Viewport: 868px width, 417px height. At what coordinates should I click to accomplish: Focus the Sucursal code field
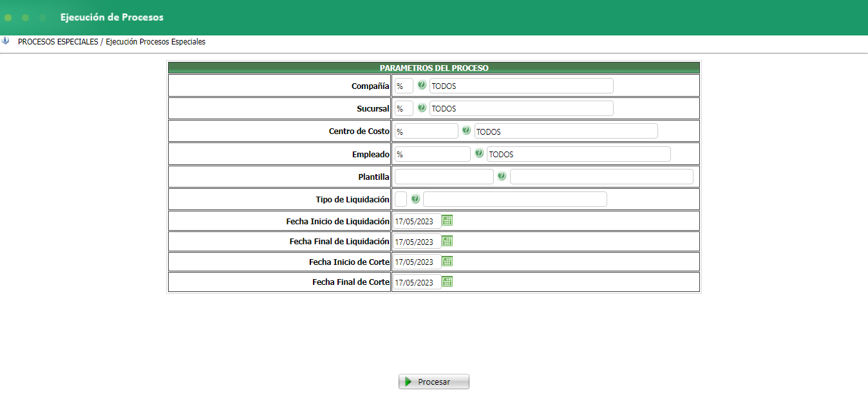tap(404, 108)
